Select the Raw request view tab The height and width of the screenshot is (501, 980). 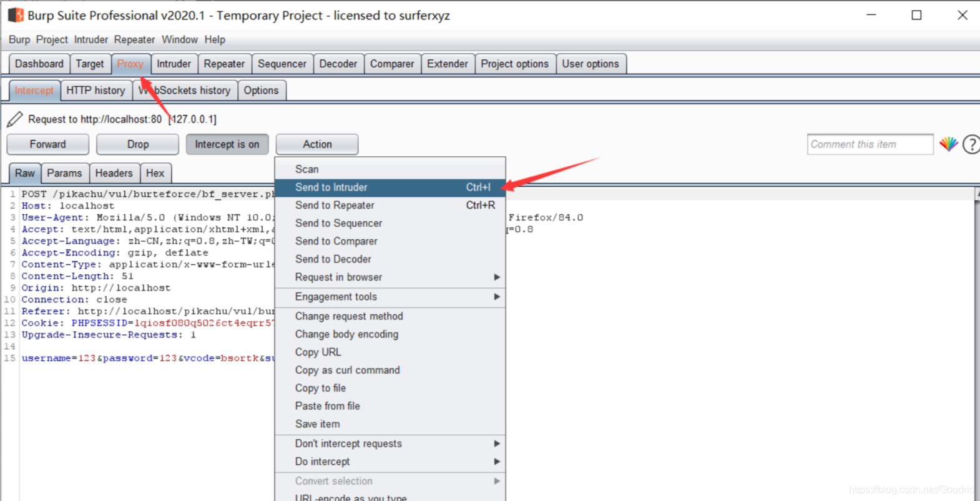[25, 173]
